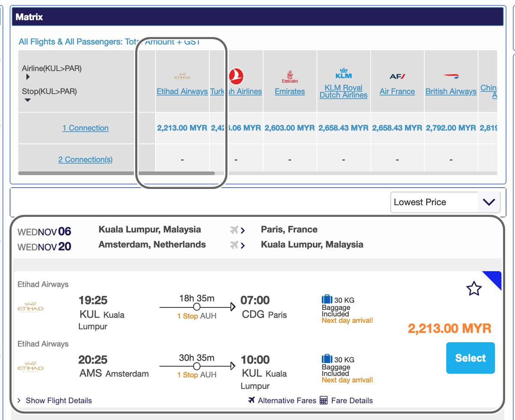Click 1 Stop AUH under 18h 35m
Viewport: 515px width, 420px height.
(x=197, y=316)
